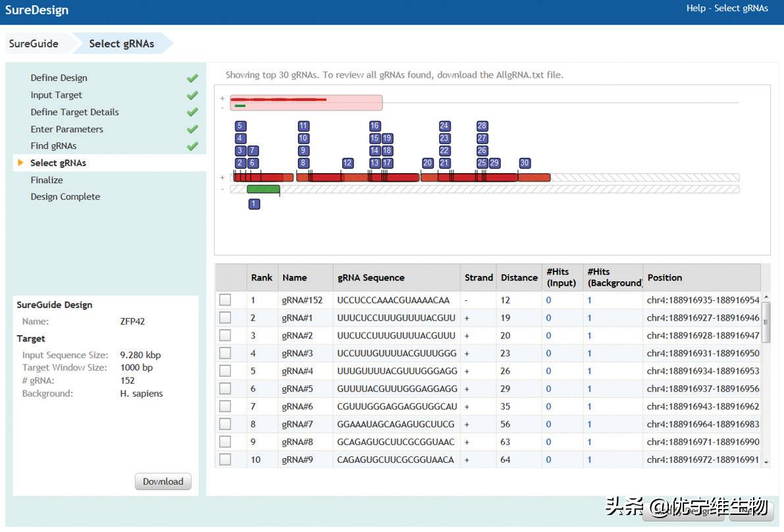Click gRNA marker 30 in the map
This screenshot has height=532, width=784.
pos(524,163)
